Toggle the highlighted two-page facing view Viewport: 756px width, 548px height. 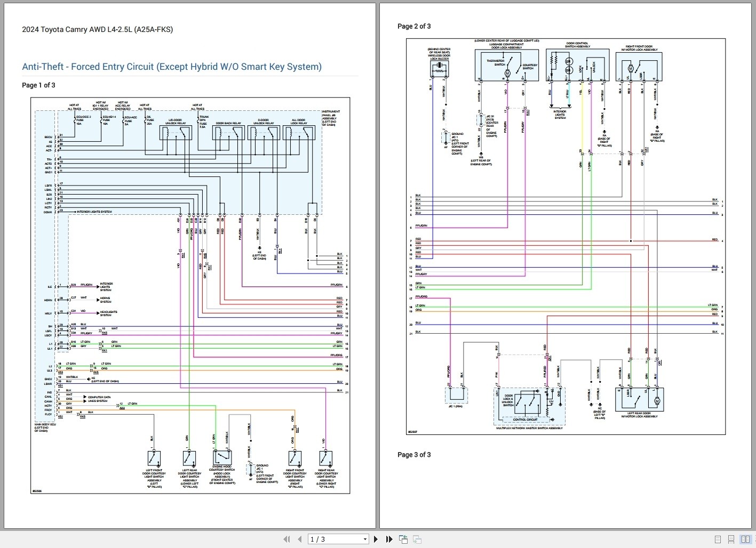coord(745,539)
